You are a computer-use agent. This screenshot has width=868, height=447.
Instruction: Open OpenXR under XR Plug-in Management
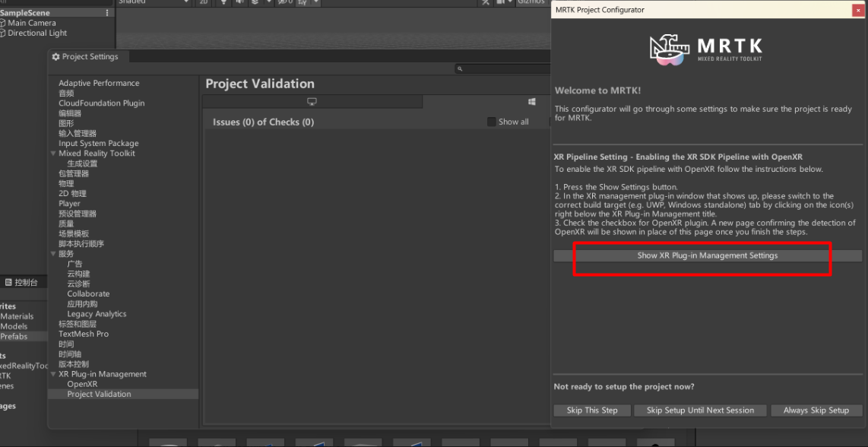tap(83, 385)
